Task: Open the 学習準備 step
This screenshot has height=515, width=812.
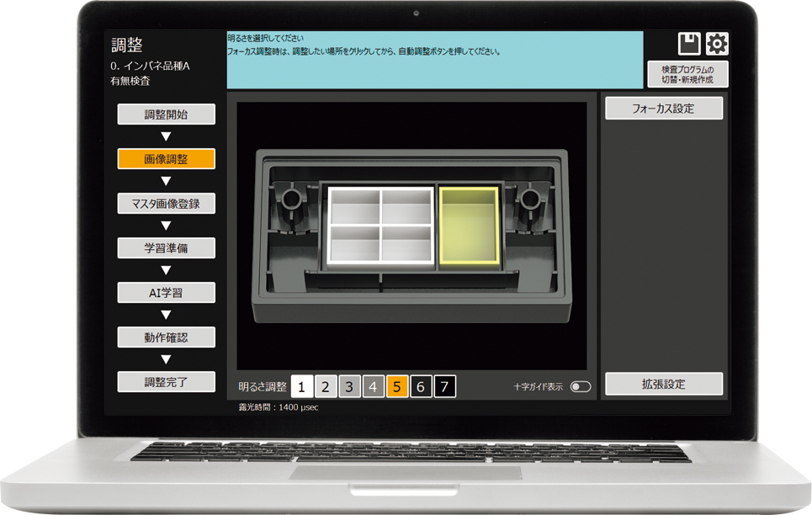Action: click(x=166, y=248)
